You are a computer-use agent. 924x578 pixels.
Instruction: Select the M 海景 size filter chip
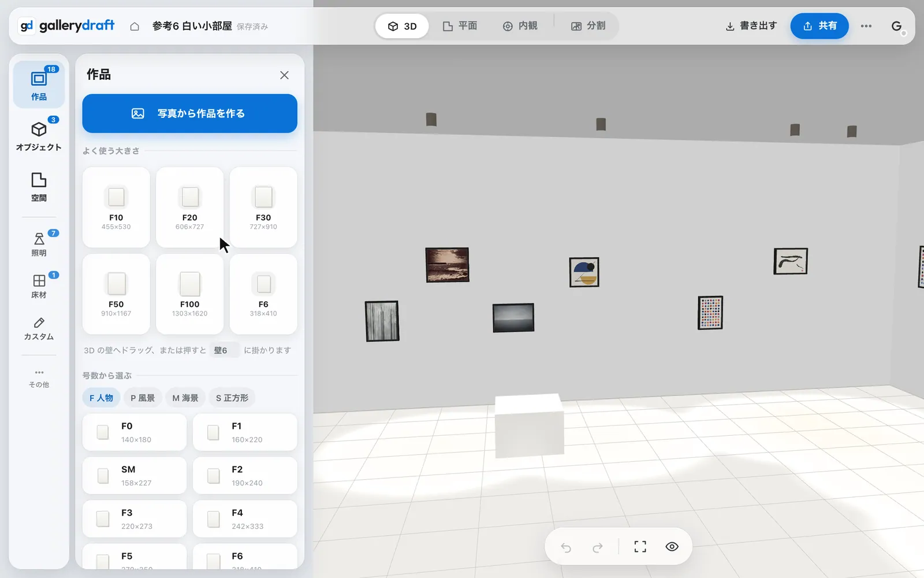(185, 398)
